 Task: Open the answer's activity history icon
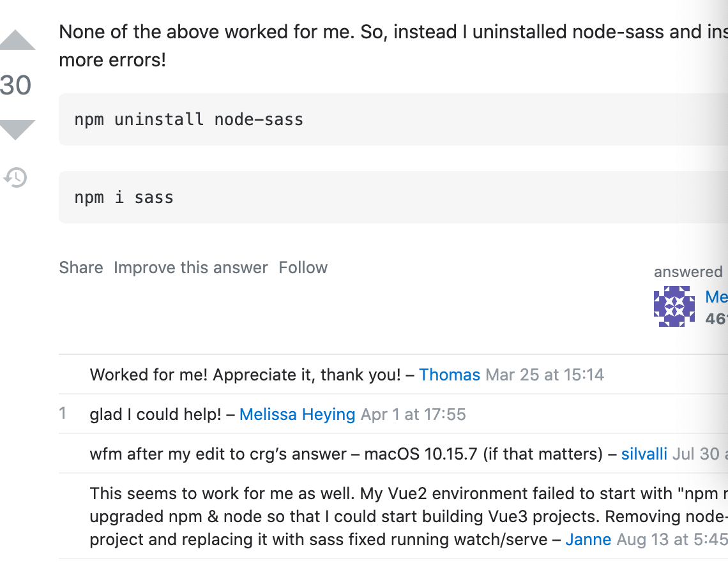pos(16,177)
